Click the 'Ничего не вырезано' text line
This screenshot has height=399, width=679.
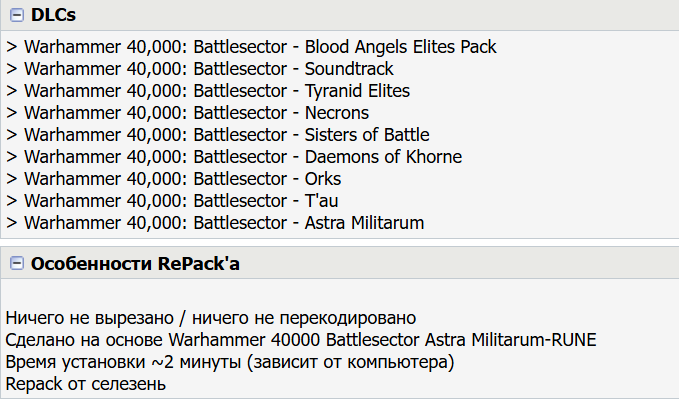(211, 318)
